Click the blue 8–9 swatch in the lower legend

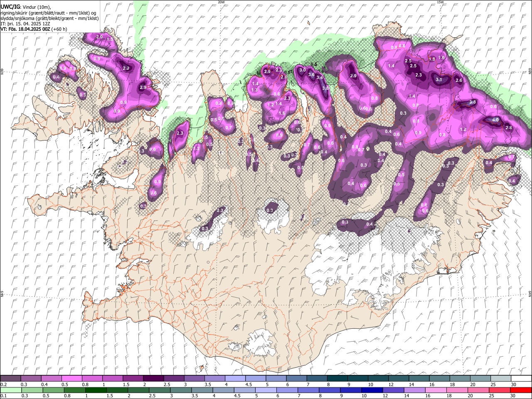click(330, 390)
